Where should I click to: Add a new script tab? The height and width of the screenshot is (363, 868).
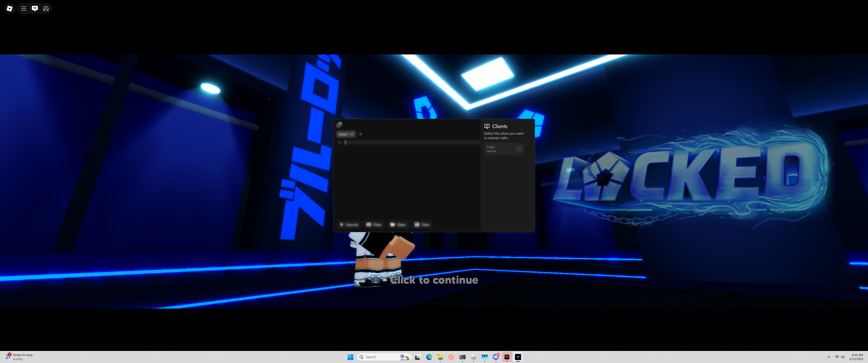[361, 134]
